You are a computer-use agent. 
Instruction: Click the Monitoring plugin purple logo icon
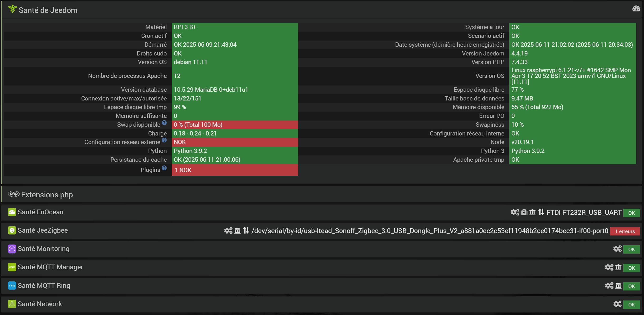(12, 249)
